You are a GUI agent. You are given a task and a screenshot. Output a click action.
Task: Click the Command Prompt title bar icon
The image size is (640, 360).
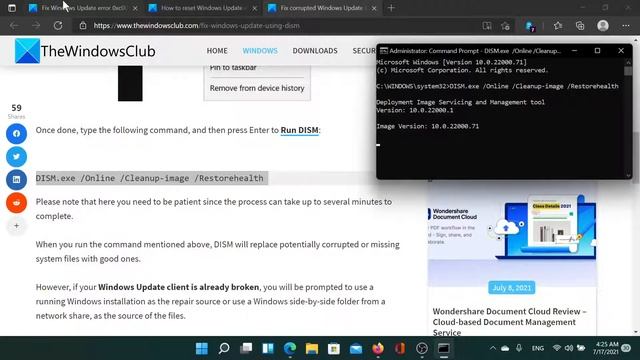[x=383, y=51]
